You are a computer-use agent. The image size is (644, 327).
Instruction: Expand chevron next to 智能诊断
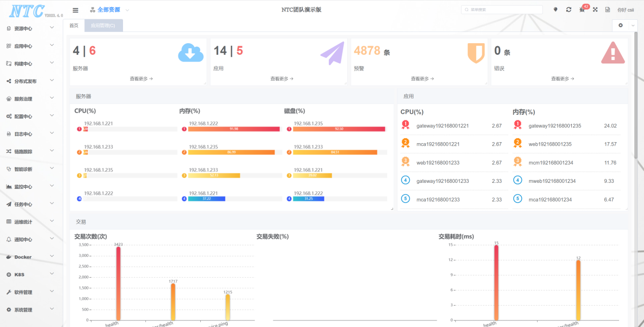click(52, 169)
